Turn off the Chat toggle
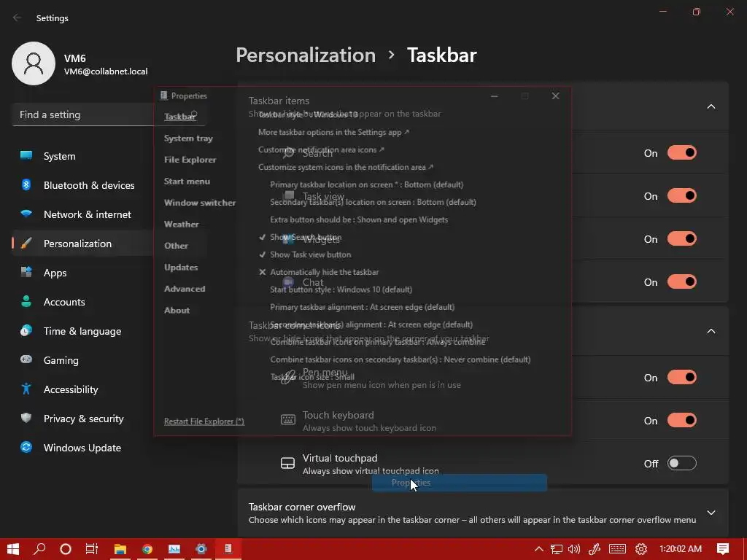747x560 pixels. point(682,282)
